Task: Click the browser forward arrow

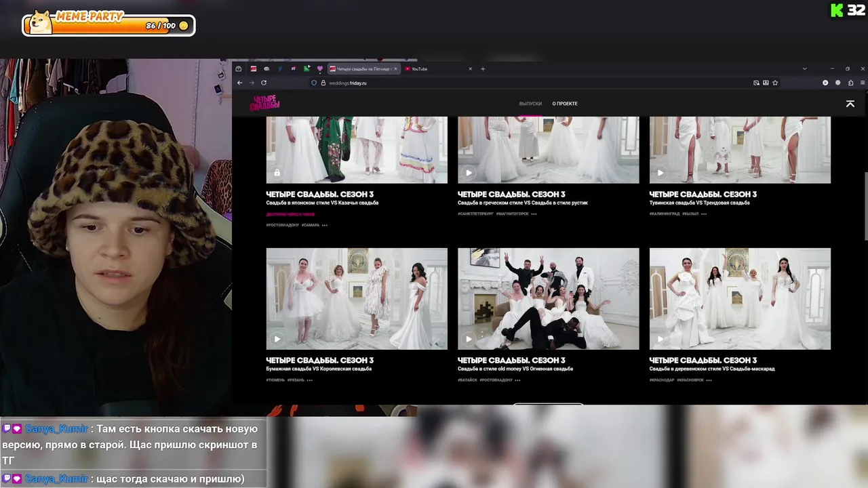Action: pos(252,83)
